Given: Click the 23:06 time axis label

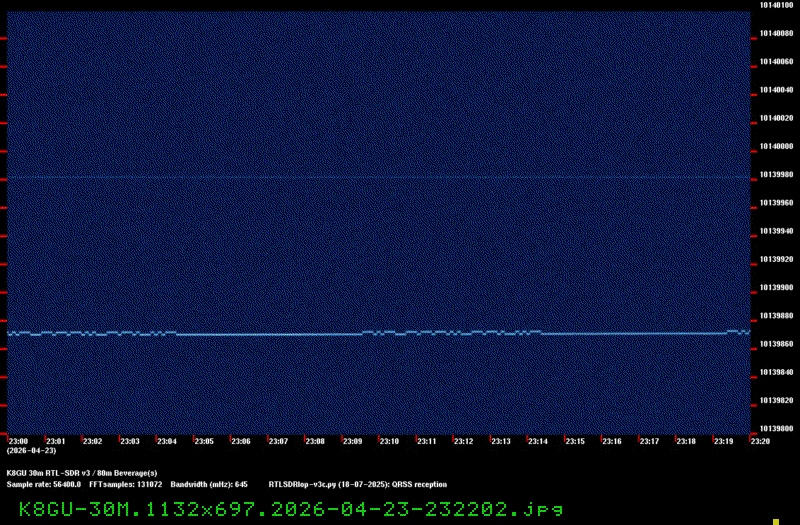Looking at the screenshot, I should click(x=241, y=441).
